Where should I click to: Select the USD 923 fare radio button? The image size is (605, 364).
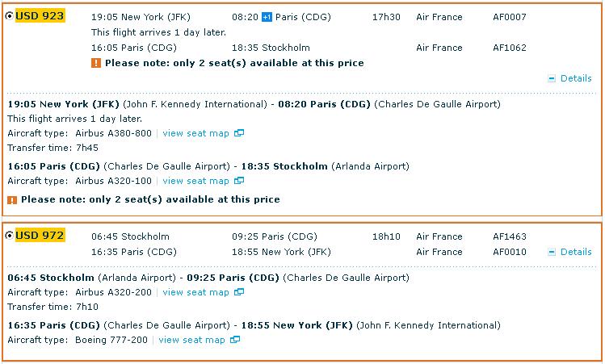click(9, 16)
